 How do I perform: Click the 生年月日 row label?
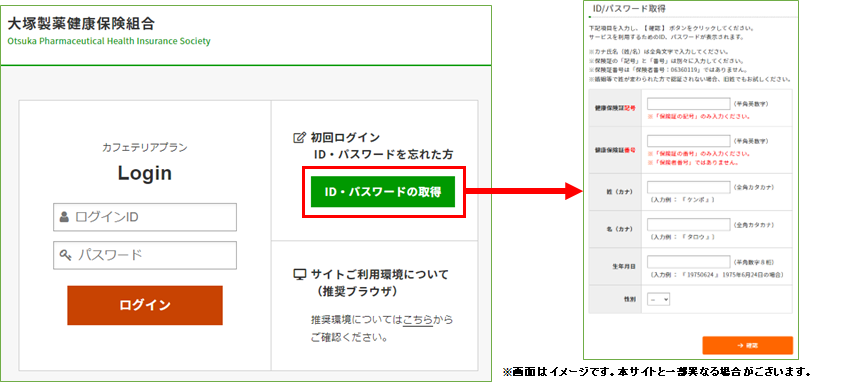coord(625,266)
